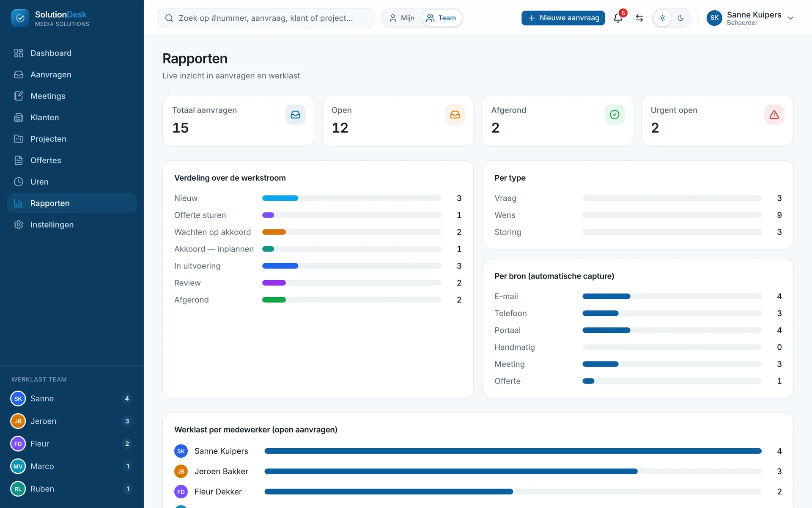The width and height of the screenshot is (812, 508).
Task: Open the Sanne Kuipers Beheerder profile dropdown
Action: (750, 18)
